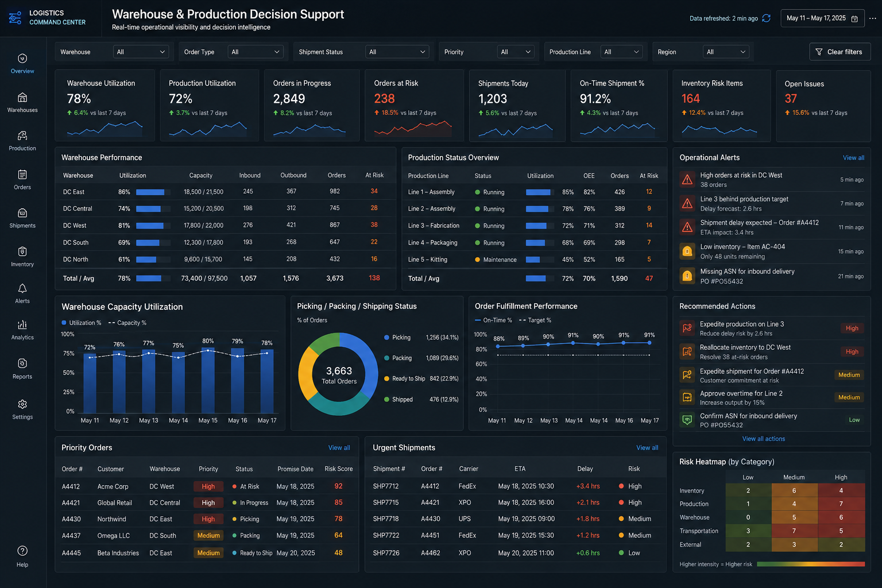The height and width of the screenshot is (588, 882).
Task: Open the Overview sidebar icon
Action: point(22,59)
